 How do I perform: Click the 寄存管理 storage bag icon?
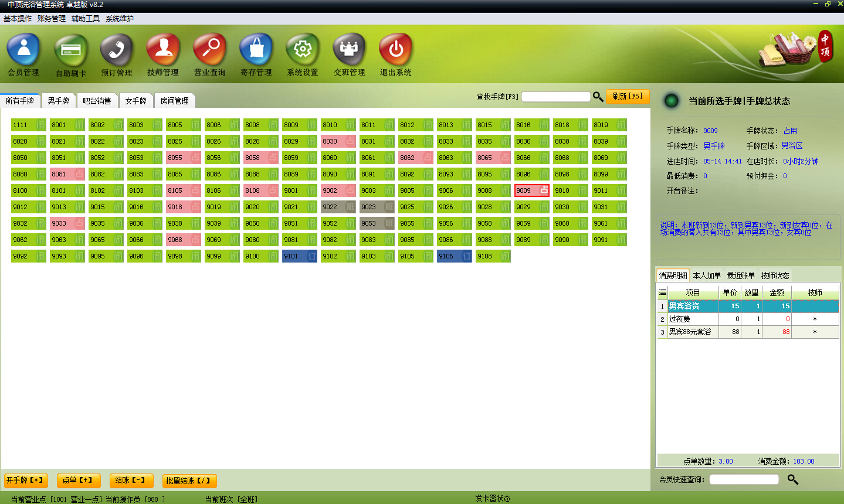pos(256,50)
